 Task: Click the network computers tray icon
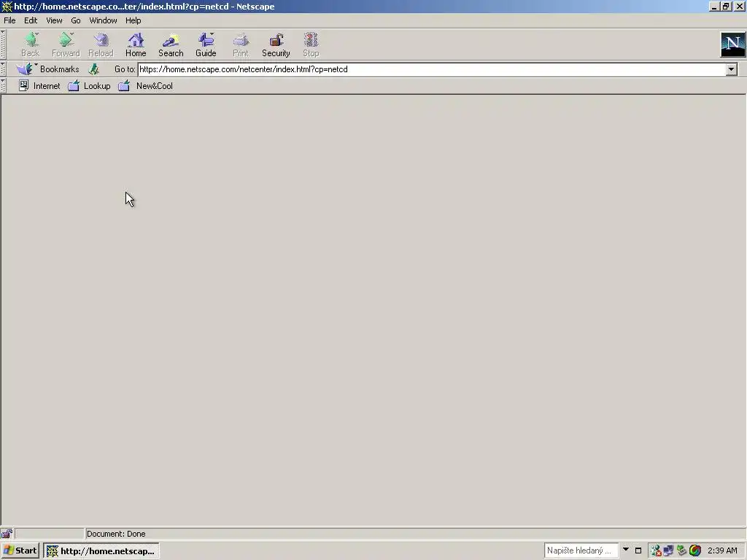pos(668,551)
